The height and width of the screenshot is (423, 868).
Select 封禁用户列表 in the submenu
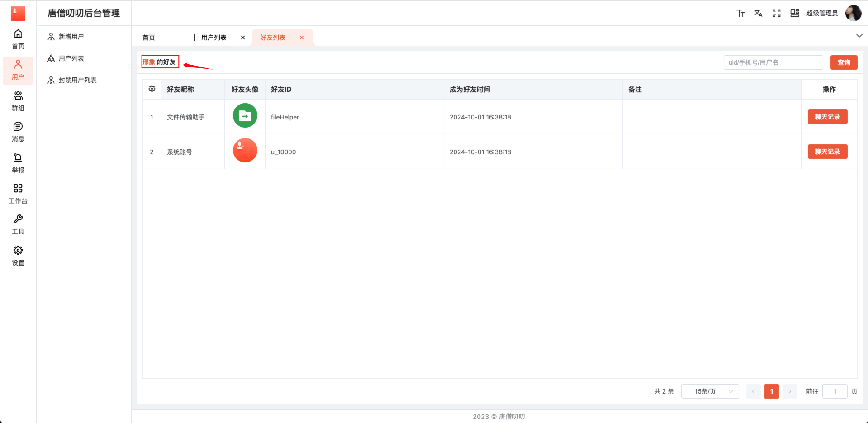(x=77, y=80)
